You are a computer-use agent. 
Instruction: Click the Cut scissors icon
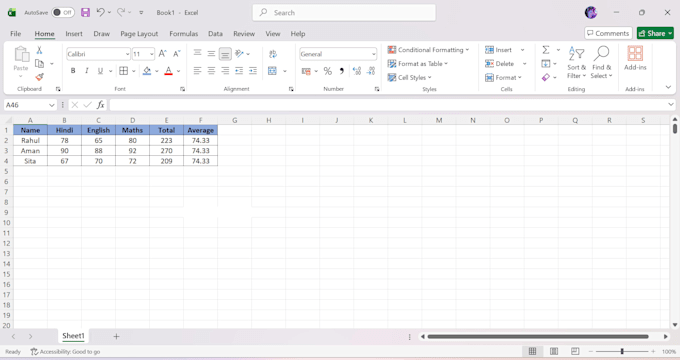39,50
